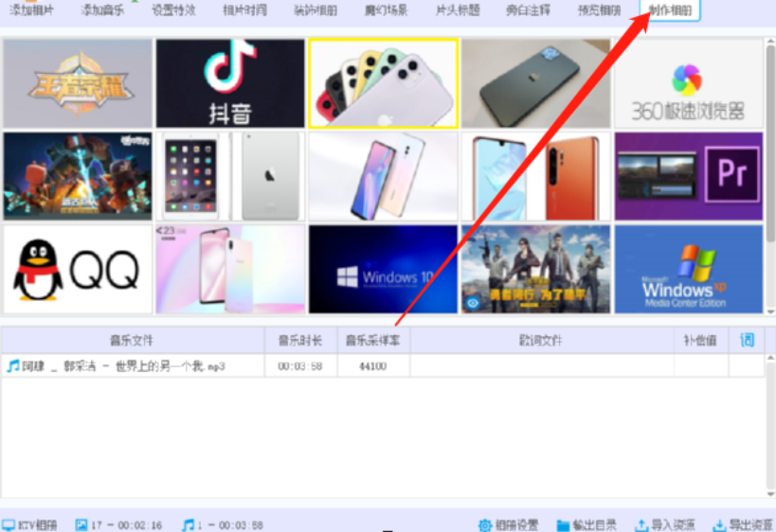Select the yellow-highlighted multicolor iPhones thumbnail
The height and width of the screenshot is (532, 776).
tap(384, 83)
